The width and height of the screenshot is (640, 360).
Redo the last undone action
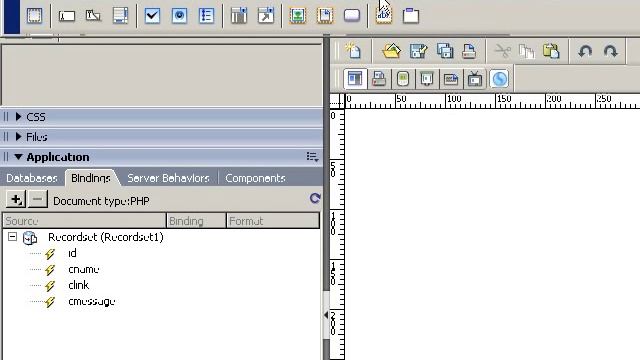pos(610,51)
